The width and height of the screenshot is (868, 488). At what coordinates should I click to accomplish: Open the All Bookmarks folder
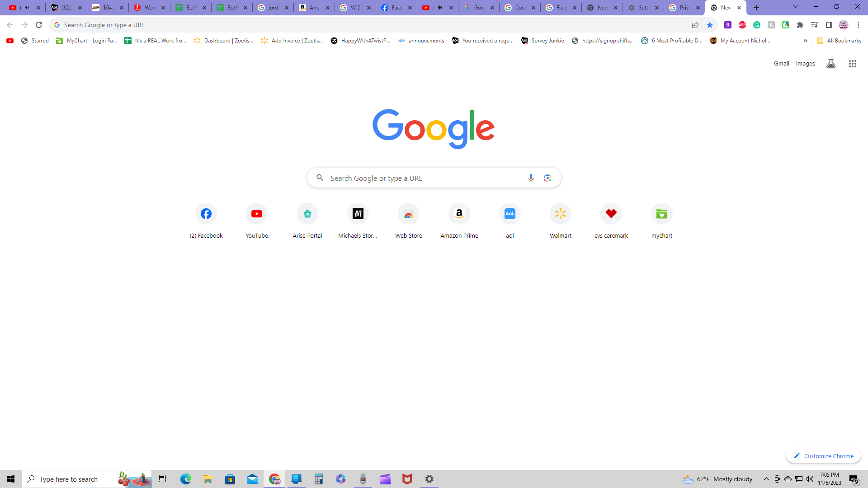tap(839, 41)
